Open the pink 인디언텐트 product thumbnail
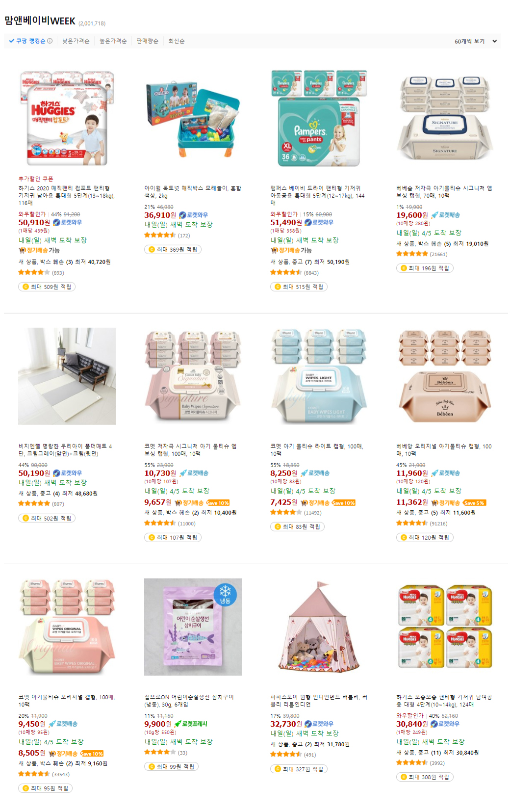Screen dimensions: 510x812 [319, 627]
